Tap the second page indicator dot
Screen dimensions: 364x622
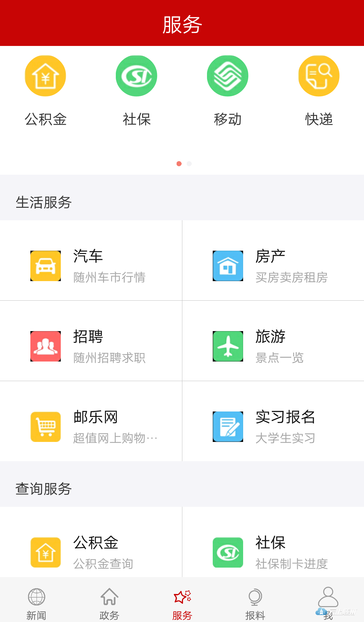pos(189,164)
